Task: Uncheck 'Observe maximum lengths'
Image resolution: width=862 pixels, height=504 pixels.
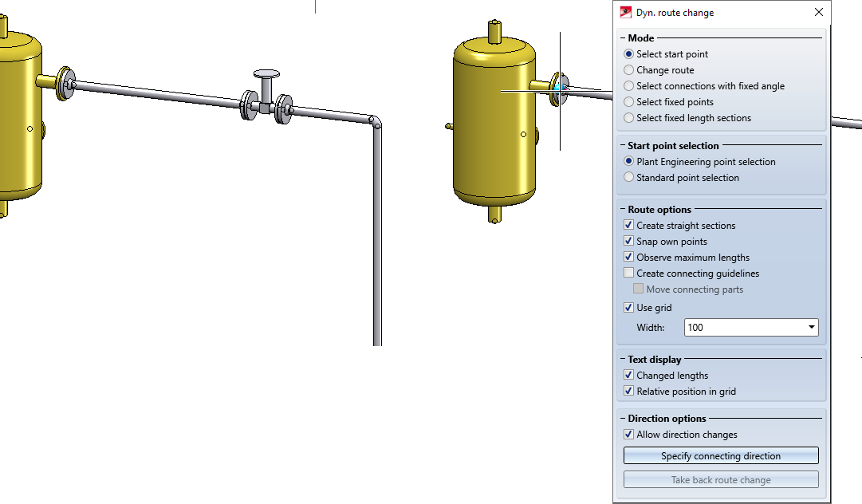Action: (628, 257)
